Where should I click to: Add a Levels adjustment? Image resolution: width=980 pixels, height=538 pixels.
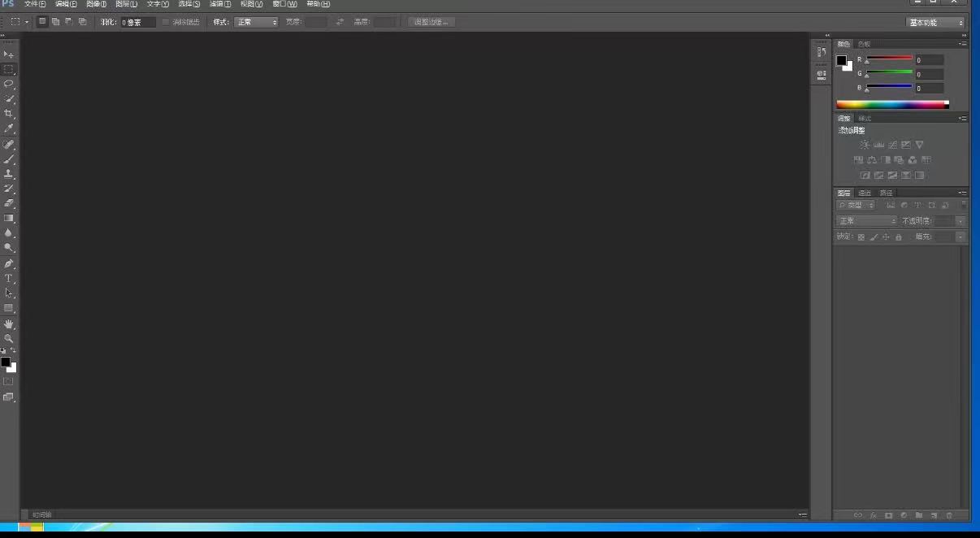pyautogui.click(x=878, y=145)
